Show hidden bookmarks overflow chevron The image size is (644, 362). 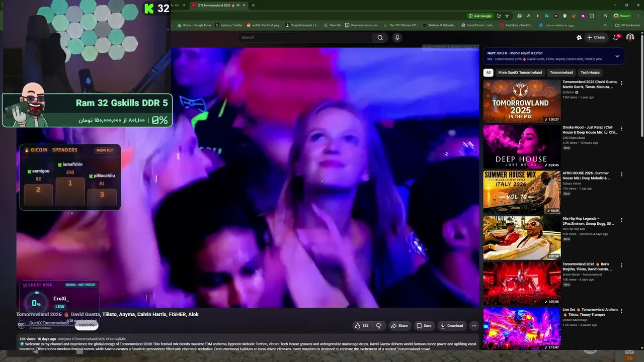tap(605, 25)
